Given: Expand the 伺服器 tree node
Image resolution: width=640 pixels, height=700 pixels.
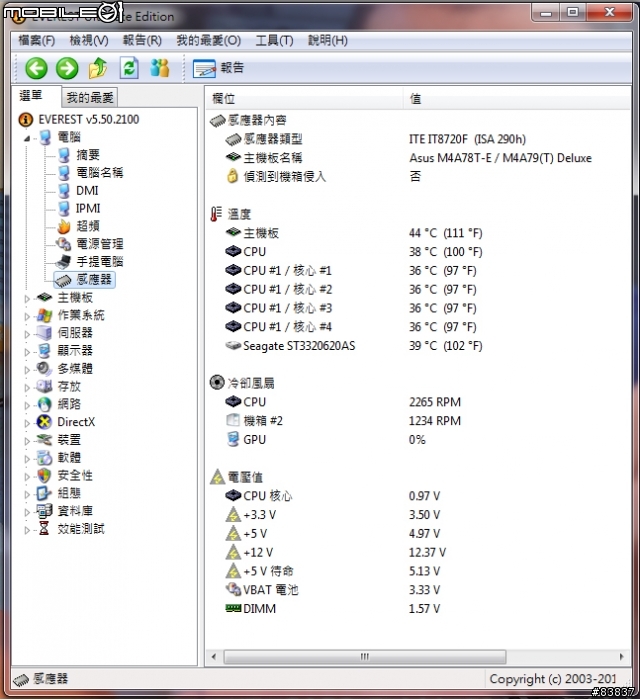Looking at the screenshot, I should [27, 334].
